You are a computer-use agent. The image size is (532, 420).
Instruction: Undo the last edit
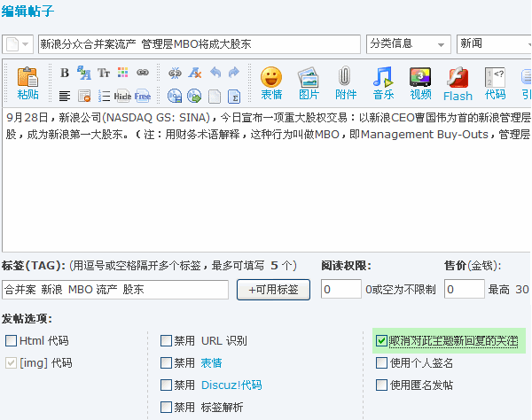coord(215,72)
